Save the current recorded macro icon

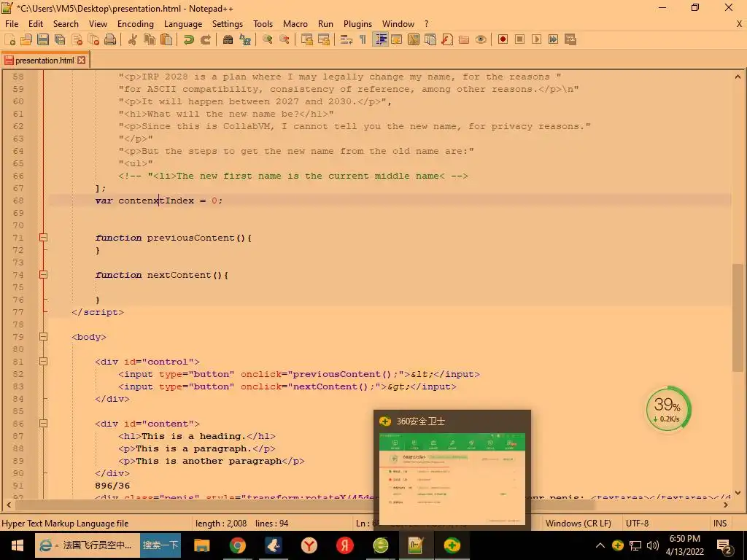click(x=570, y=39)
